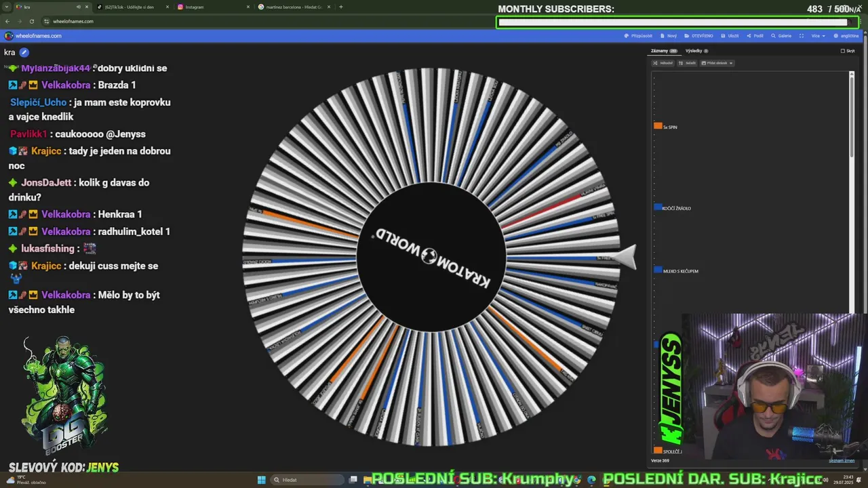Close the kra browser tab
The image size is (868, 488).
87,7
